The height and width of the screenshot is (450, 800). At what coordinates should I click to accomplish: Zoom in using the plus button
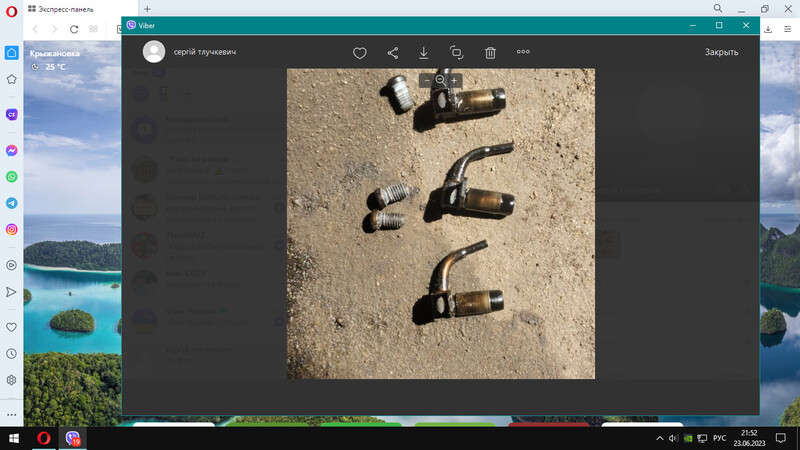click(454, 81)
